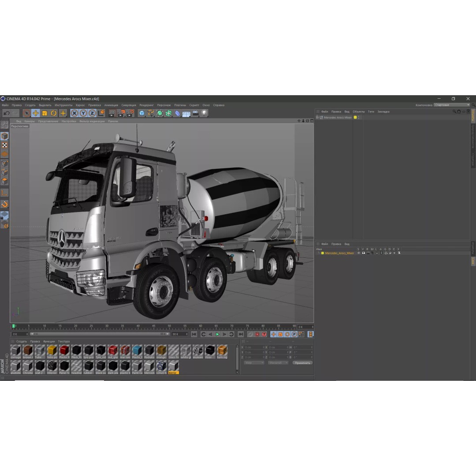Screen dimensions: 476x476
Task: Activate the Rotate tool
Action: coord(54,113)
